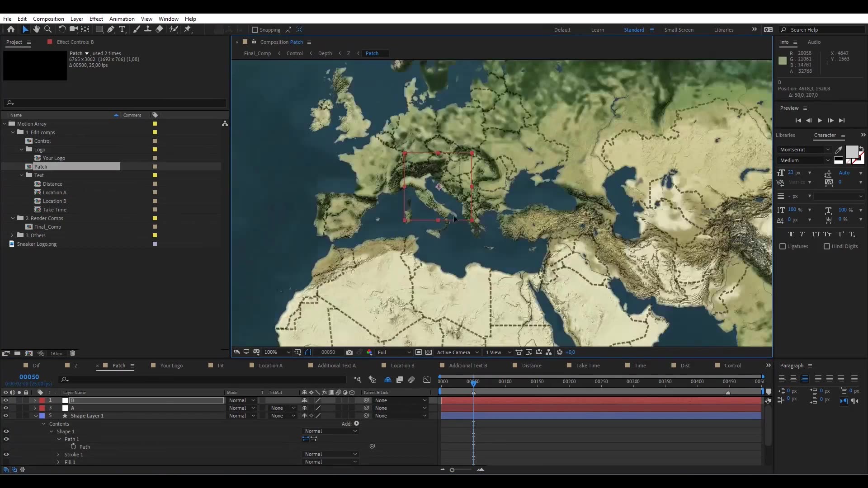Select the Pan Behind anchor point tool
The height and width of the screenshot is (488, 868).
pos(85,29)
